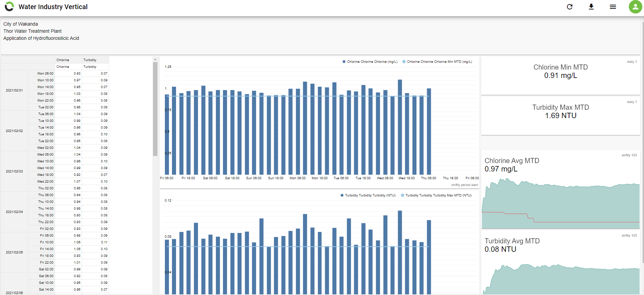Image resolution: width=644 pixels, height=295 pixels.
Task: Toggle Turbidity (NTU) legend series
Action: [x=368, y=195]
